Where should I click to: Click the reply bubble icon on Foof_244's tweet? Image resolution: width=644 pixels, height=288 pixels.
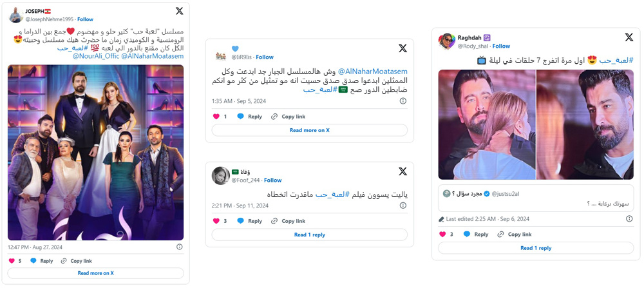[241, 221]
